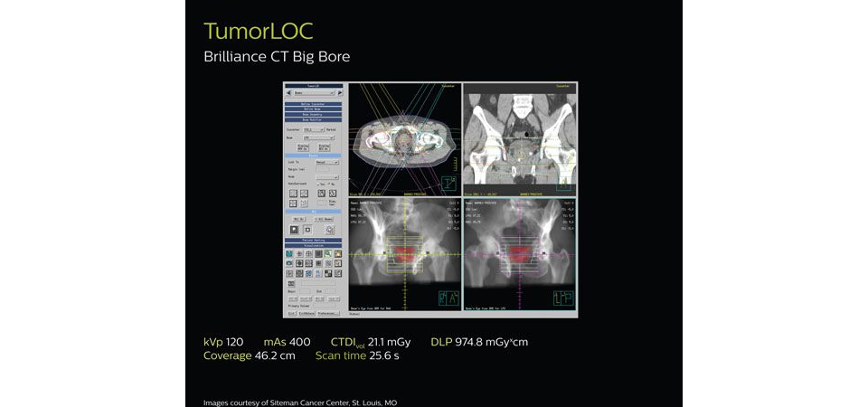The height and width of the screenshot is (407, 868).
Task: Open the Beam Modifier section
Action: pyautogui.click(x=314, y=119)
